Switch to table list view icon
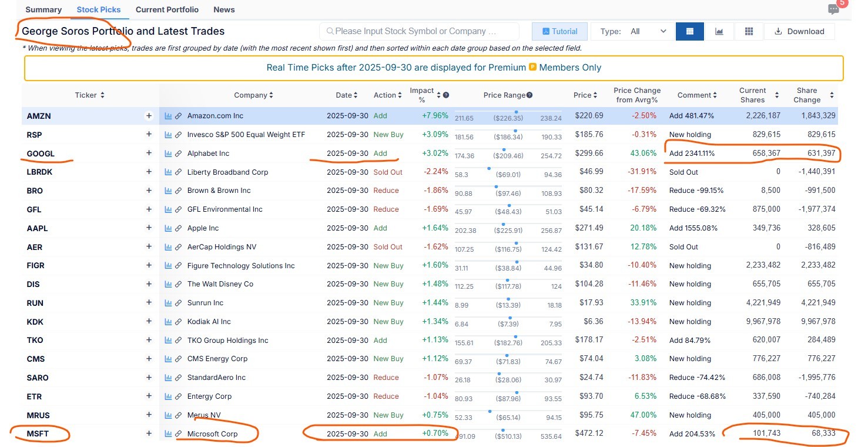Viewport: 868px width, 447px height. (689, 31)
